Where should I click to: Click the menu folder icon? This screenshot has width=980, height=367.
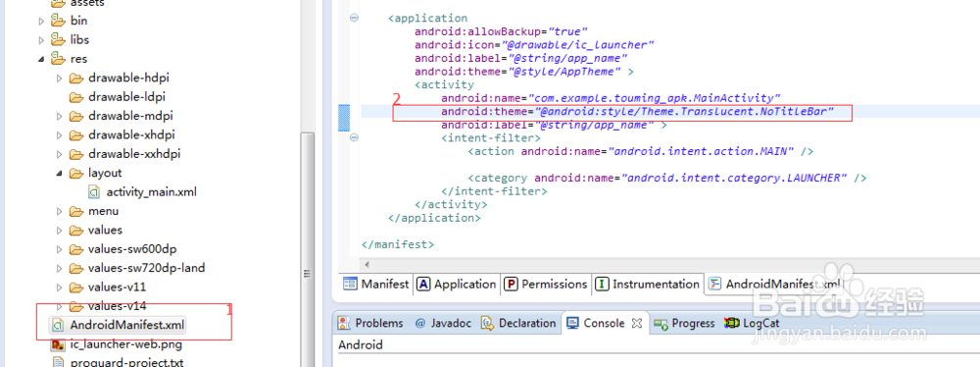[x=76, y=211]
